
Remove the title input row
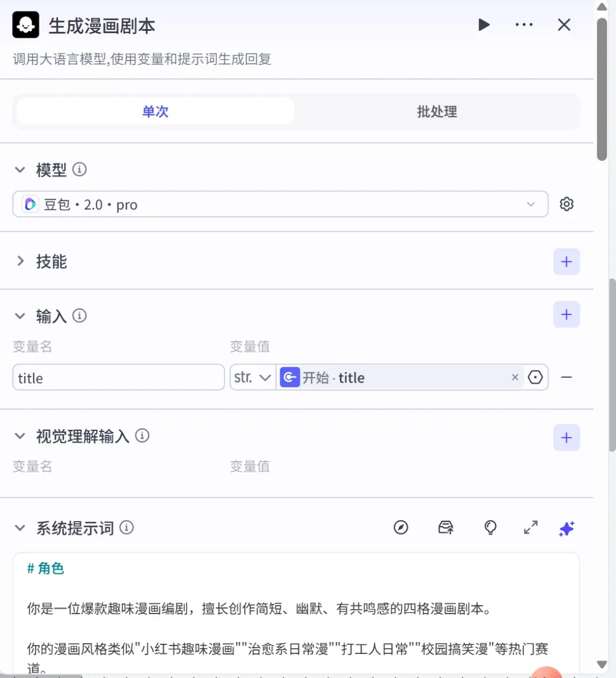tap(566, 377)
